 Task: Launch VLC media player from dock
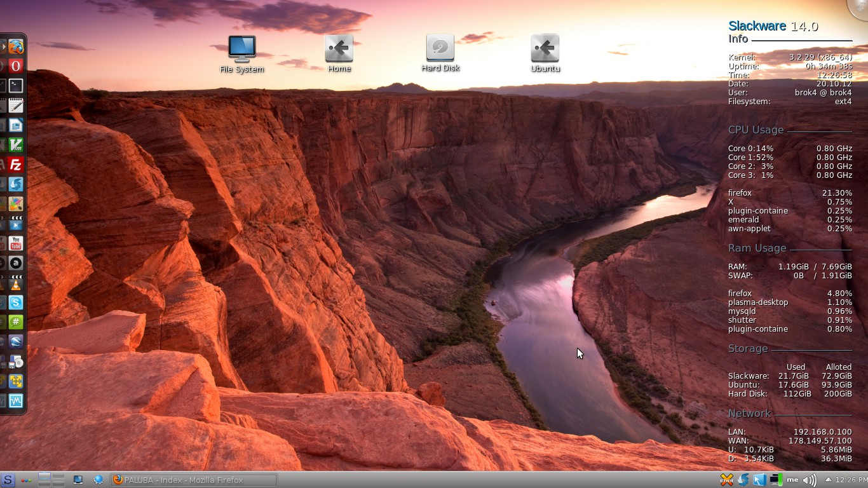click(x=16, y=283)
